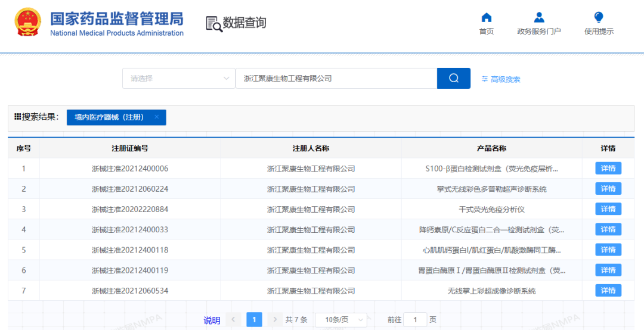Select the 境内医疗器械（注册） results tab
Image resolution: width=644 pixels, height=330 pixels.
[x=109, y=117]
